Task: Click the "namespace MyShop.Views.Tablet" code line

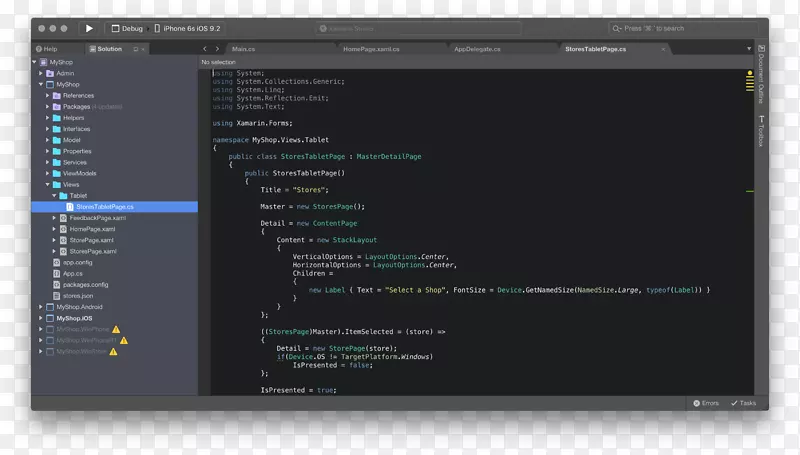Action: pyautogui.click(x=270, y=140)
